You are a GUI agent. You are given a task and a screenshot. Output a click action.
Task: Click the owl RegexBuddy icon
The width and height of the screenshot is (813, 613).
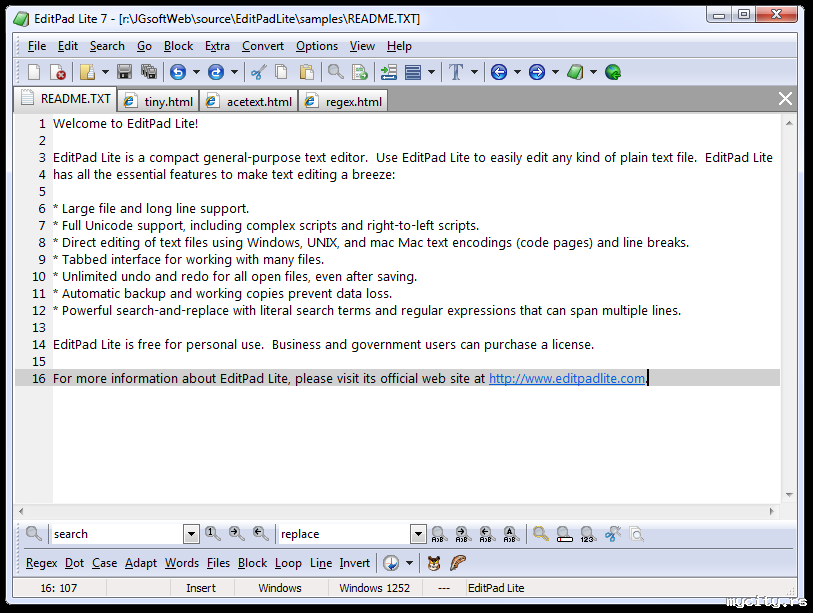coord(434,563)
